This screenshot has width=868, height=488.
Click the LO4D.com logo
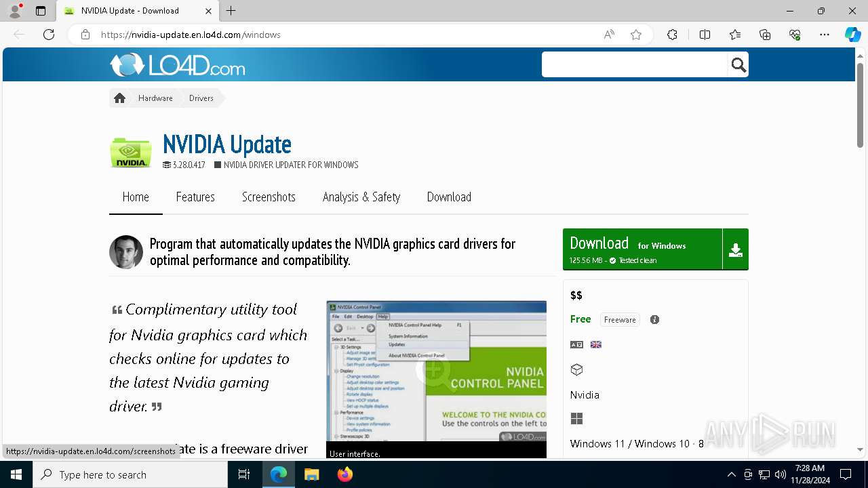178,65
